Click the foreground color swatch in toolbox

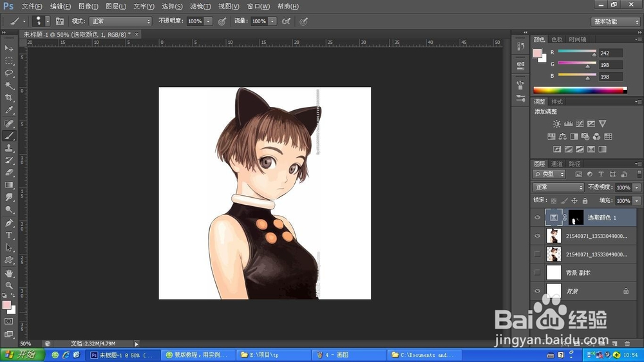pos(6,305)
